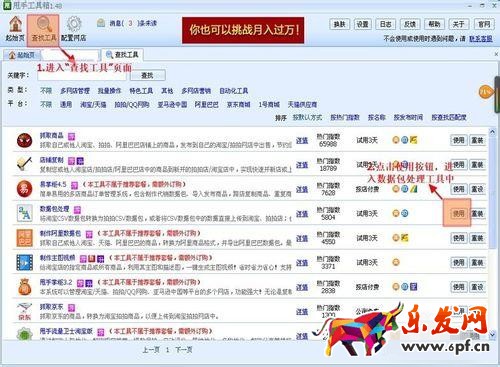500x367 pixels.
Task: Click the 关于 about button
Action: point(458,24)
